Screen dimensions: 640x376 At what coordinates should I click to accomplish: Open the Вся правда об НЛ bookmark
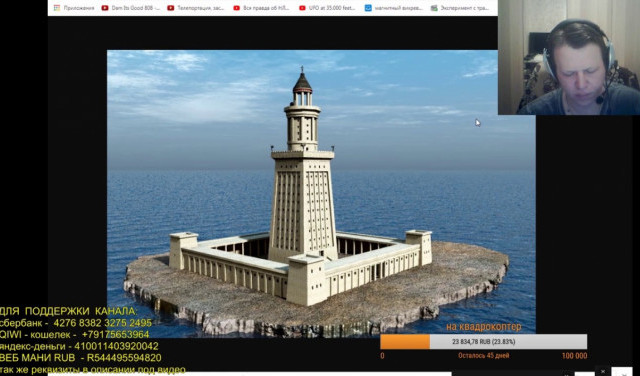pyautogui.click(x=266, y=8)
